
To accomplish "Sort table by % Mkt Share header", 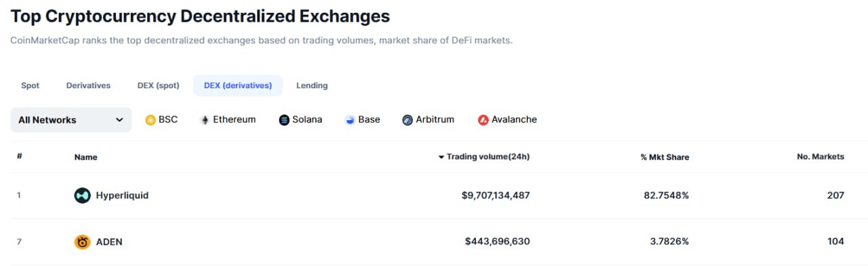I will point(665,157).
